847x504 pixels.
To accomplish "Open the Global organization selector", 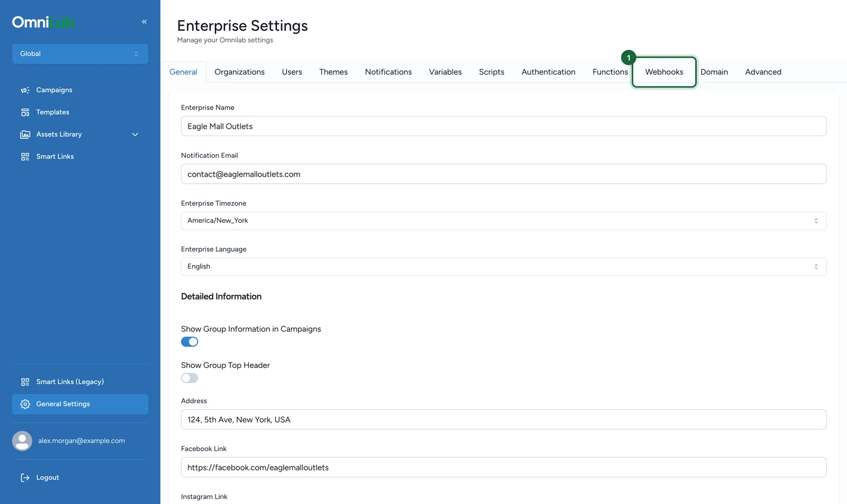I will click(x=80, y=54).
